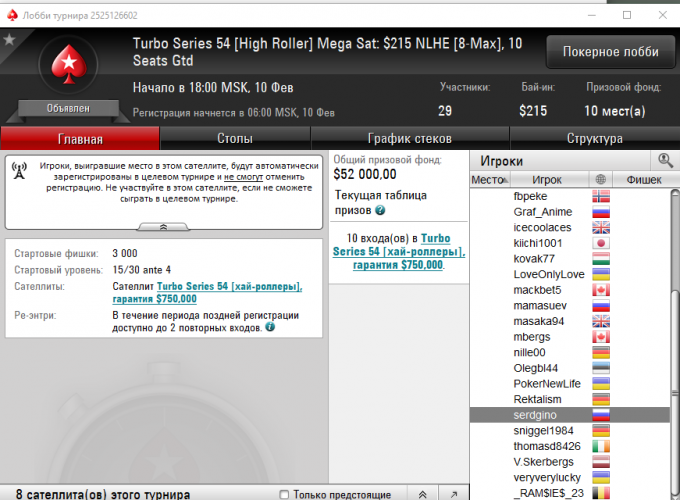Minimize the tournament lobby window
Image resolution: width=680 pixels, height=500 pixels.
(592, 15)
